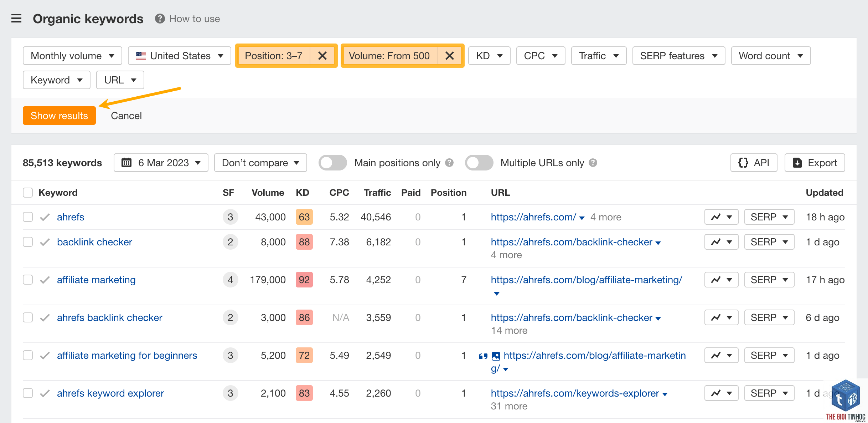
Task: Check the ahrefs keyword explorer row checkbox
Action: [x=28, y=393]
